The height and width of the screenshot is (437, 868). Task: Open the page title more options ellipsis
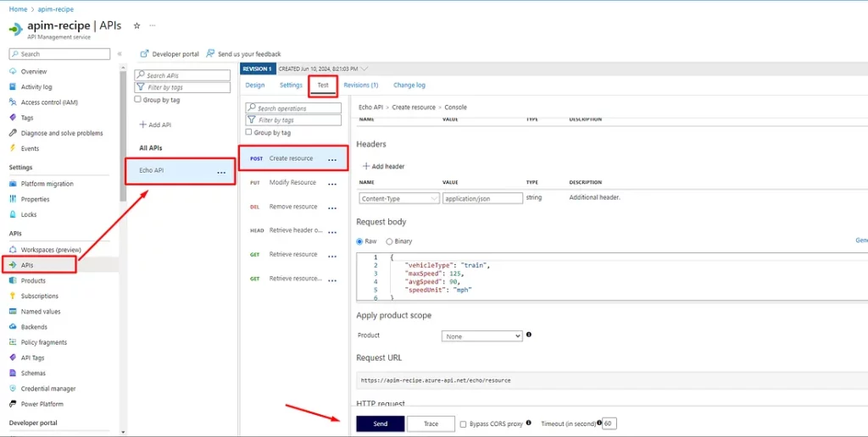click(x=153, y=25)
